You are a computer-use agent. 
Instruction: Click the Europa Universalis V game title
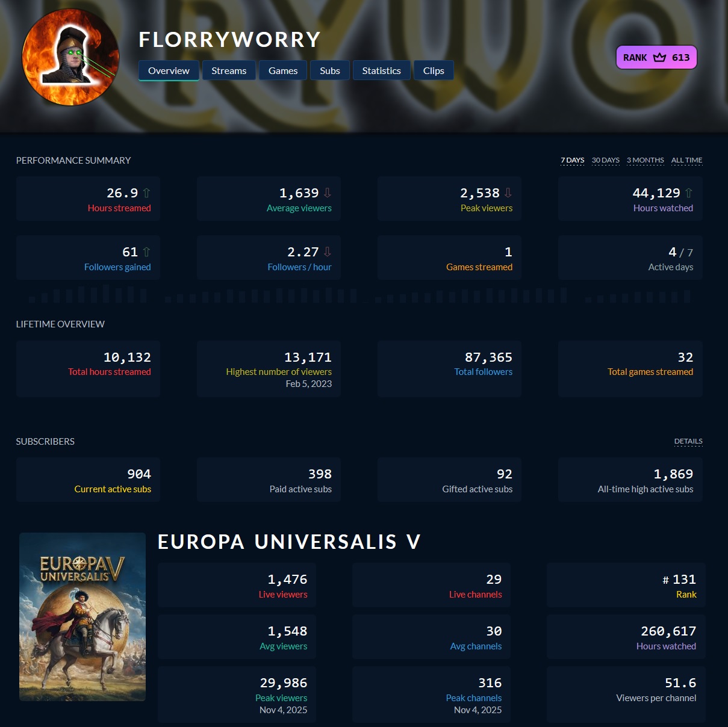click(x=289, y=542)
